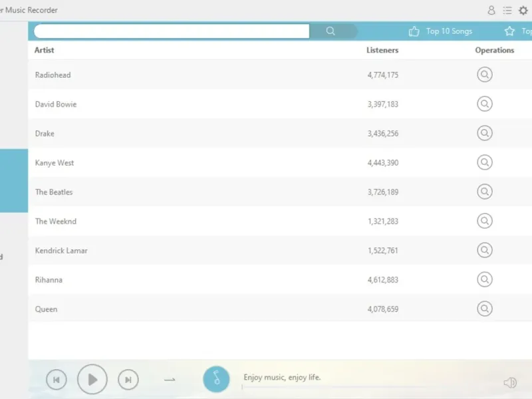Click search icon in The Weeknd row
Viewport: 532px width, 399px height.
click(485, 221)
